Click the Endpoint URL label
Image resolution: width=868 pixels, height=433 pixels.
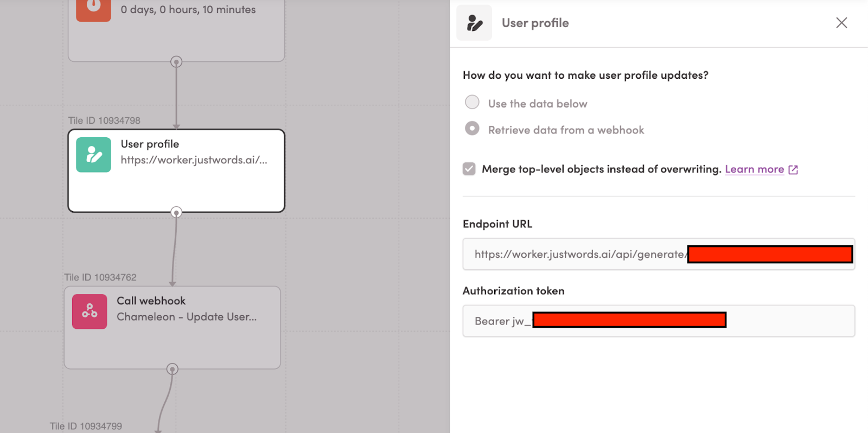pyautogui.click(x=497, y=224)
